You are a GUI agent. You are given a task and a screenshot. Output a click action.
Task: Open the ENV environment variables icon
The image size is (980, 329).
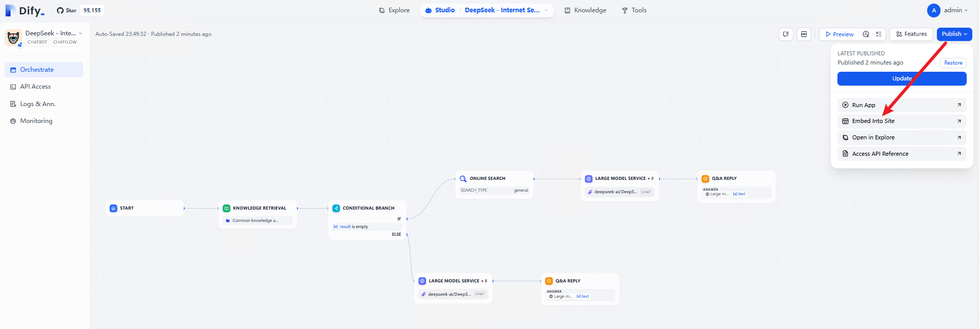804,34
